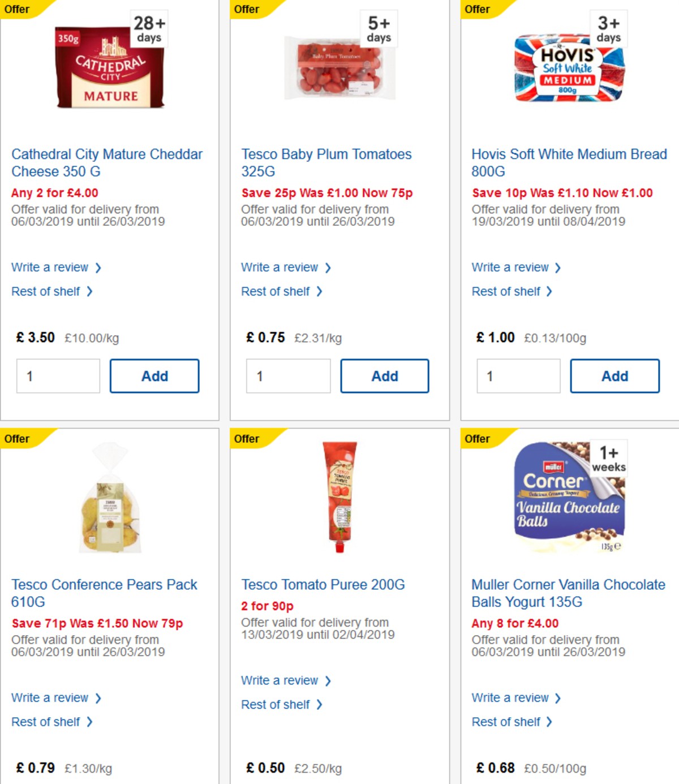Open the Muller Corner Vanilla Chocolate Balls page
This screenshot has height=784, width=679.
pyautogui.click(x=568, y=593)
